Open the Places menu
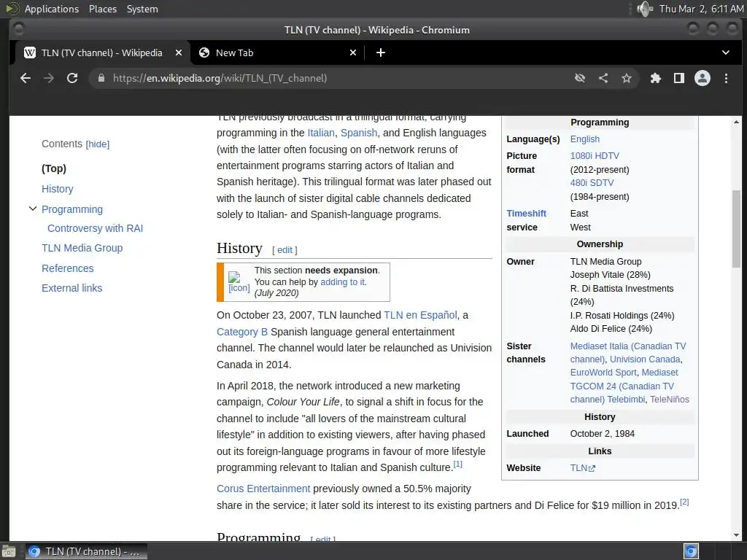 (103, 9)
